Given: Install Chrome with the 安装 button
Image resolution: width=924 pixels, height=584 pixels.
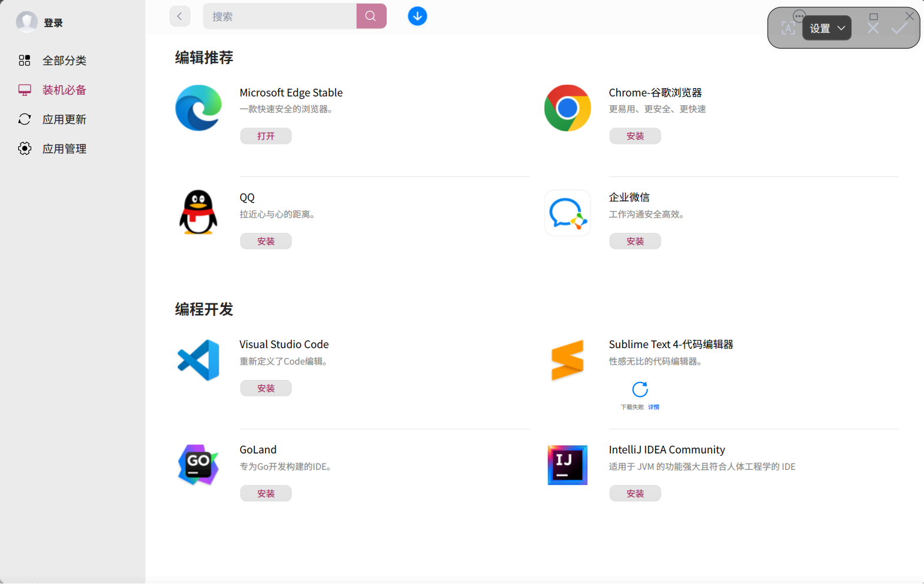Looking at the screenshot, I should point(635,136).
